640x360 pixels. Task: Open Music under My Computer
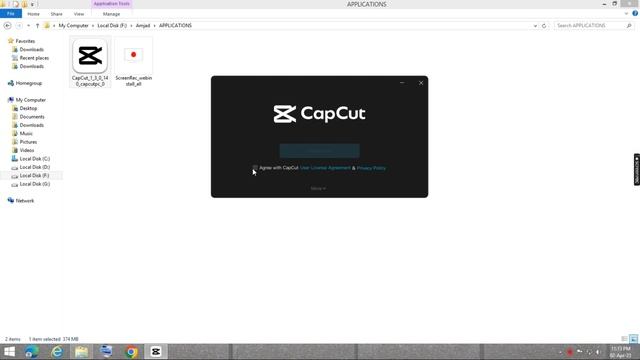click(26, 133)
